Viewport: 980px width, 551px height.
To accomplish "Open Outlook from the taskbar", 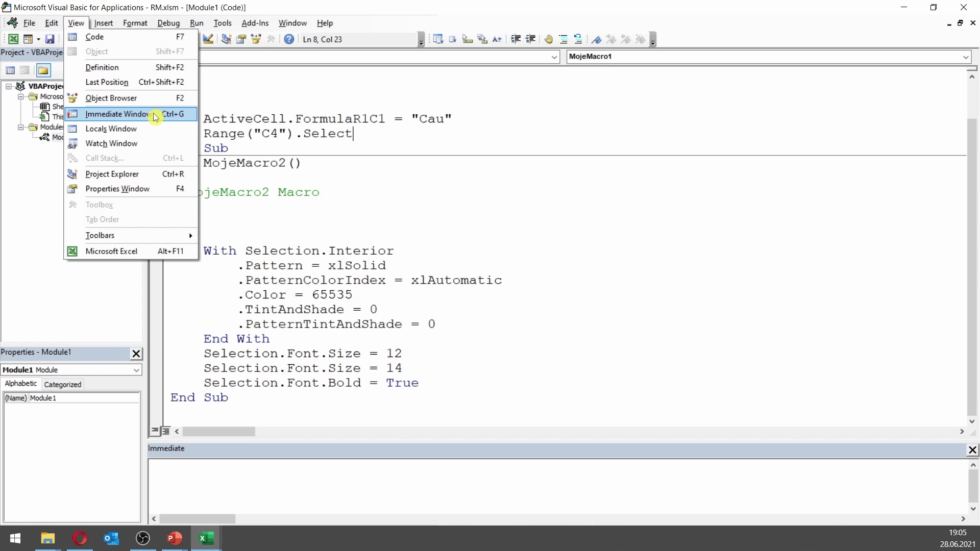I will tap(111, 538).
